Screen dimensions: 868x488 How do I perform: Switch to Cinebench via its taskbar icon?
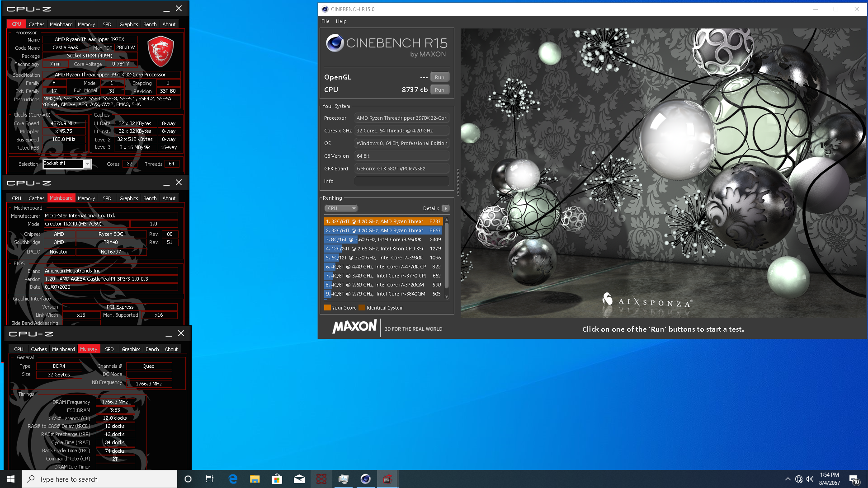[x=366, y=479]
